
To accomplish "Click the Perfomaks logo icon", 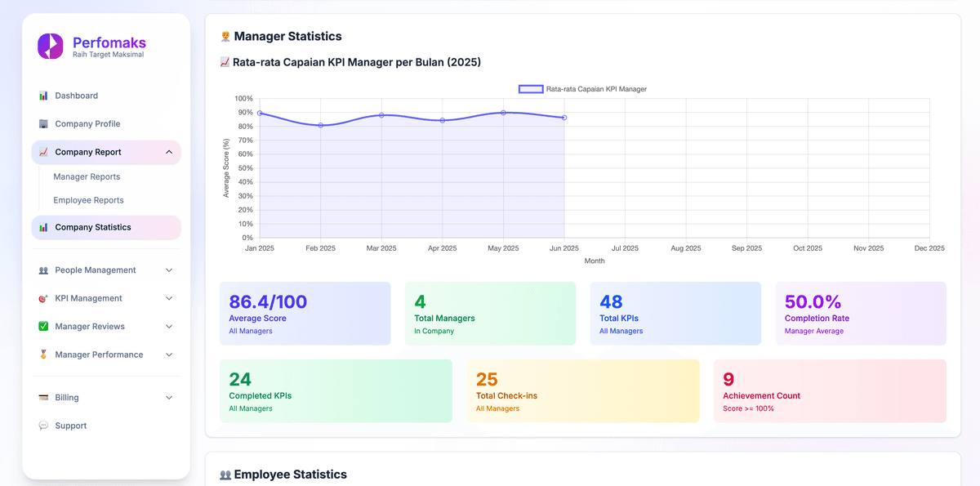I will pyautogui.click(x=50, y=46).
